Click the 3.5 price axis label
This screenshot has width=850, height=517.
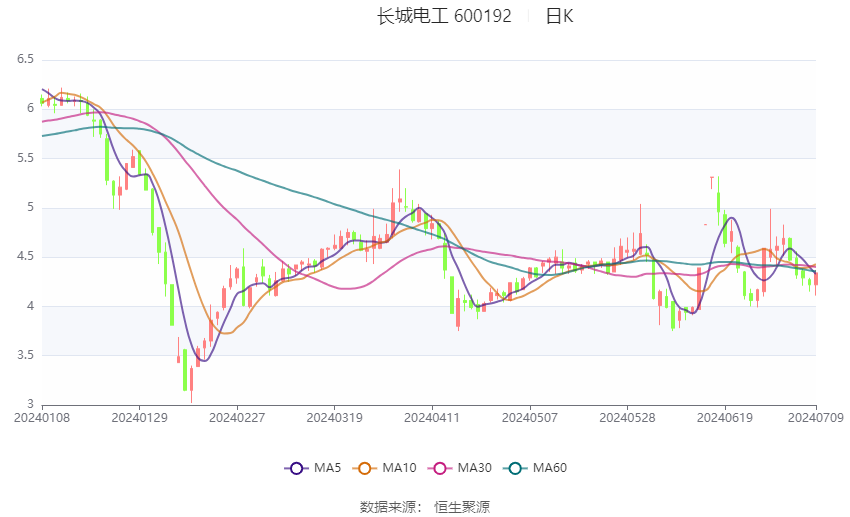[x=25, y=355]
